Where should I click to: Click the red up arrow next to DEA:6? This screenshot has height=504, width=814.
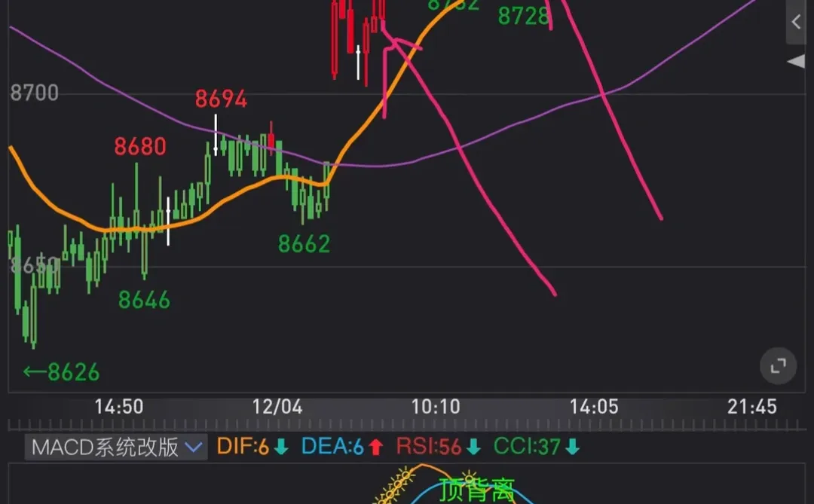pos(375,447)
